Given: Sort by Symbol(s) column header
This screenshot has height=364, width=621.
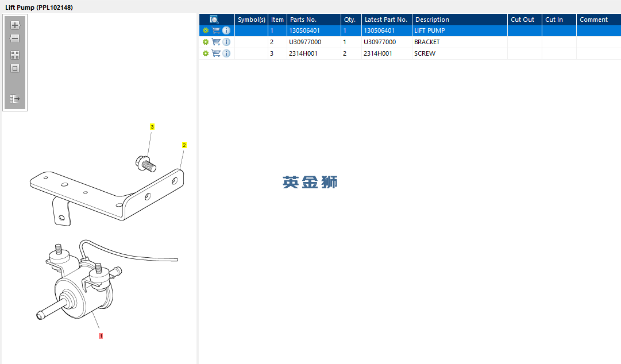Looking at the screenshot, I should pos(252,20).
